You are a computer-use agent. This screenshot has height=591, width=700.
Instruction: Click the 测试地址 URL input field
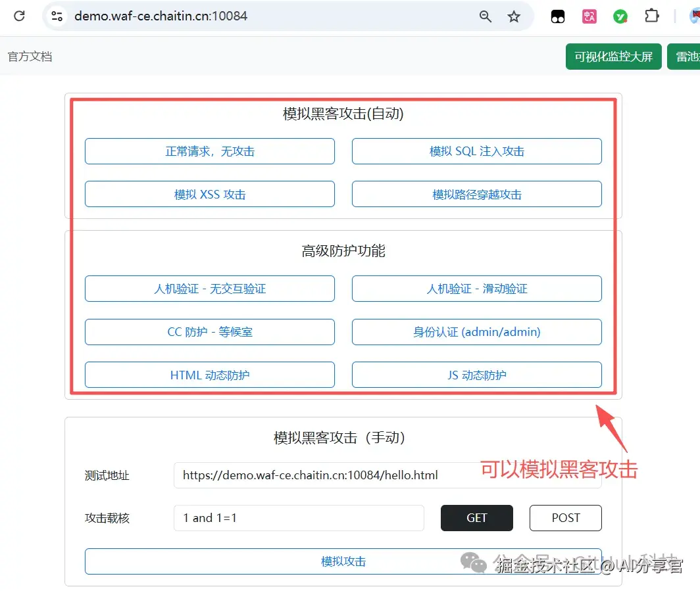pos(388,475)
